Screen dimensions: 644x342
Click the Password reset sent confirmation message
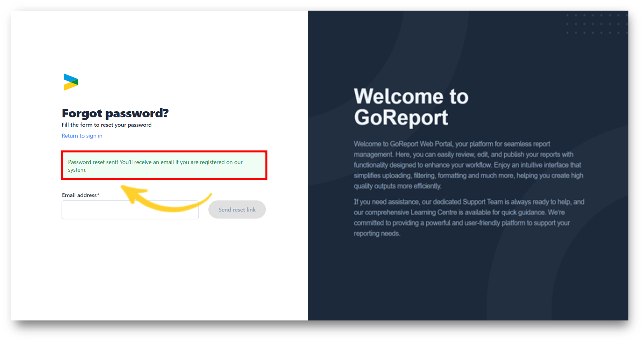click(164, 166)
